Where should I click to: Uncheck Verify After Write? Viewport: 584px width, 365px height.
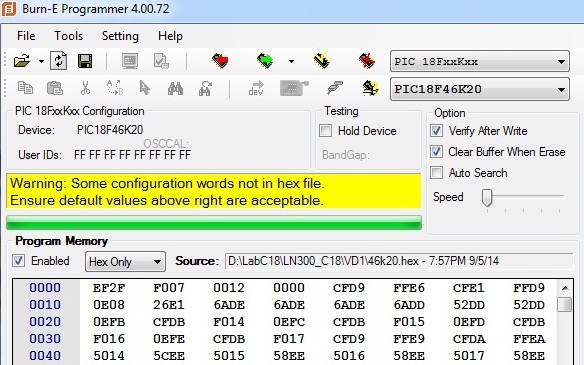coord(437,131)
